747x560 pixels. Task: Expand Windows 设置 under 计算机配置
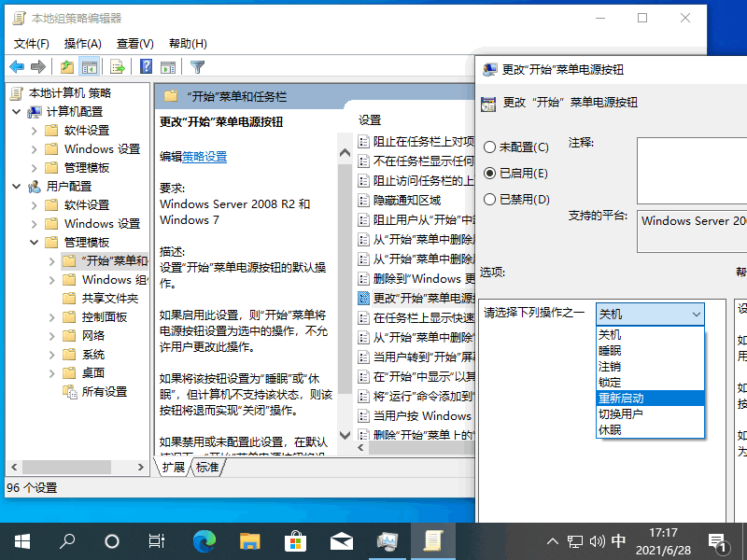pos(35,149)
